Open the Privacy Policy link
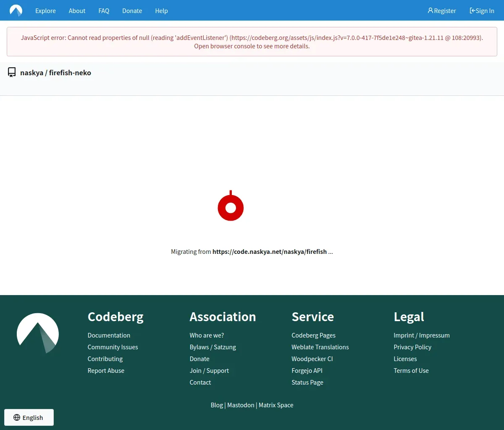504x430 pixels. tap(412, 347)
